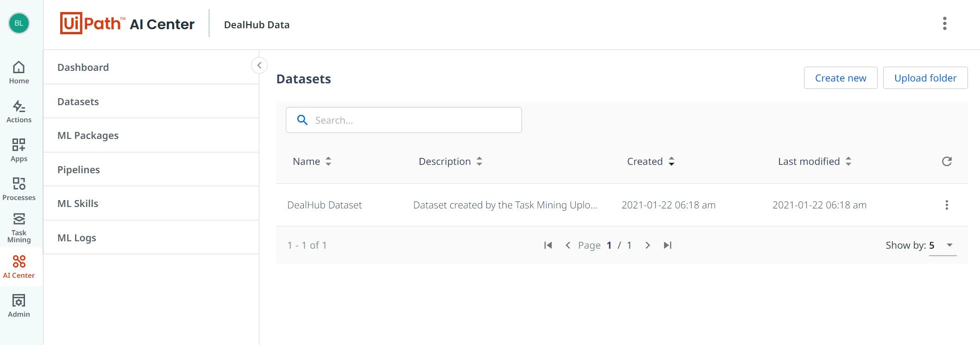The image size is (980, 345).
Task: Click the dataset description text
Action: 505,205
